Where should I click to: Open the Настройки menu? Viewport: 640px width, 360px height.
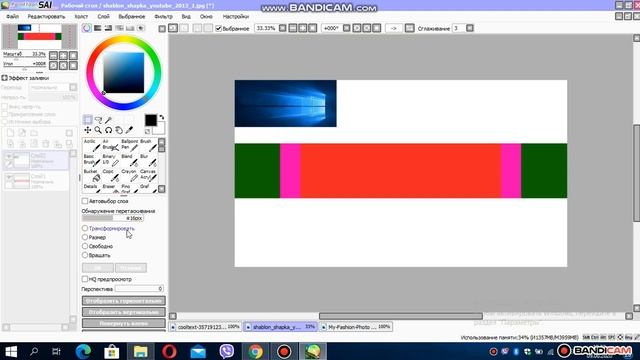(236, 16)
